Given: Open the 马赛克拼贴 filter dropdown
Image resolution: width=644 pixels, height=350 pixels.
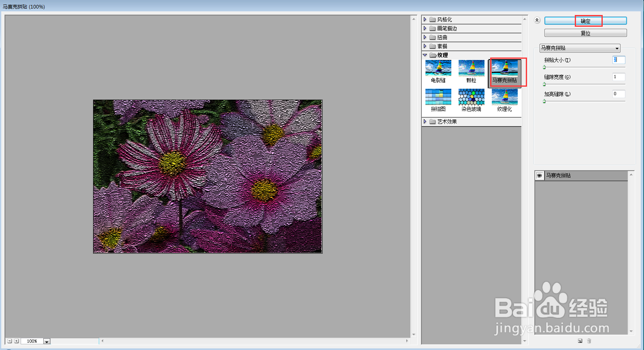Looking at the screenshot, I should pyautogui.click(x=580, y=48).
